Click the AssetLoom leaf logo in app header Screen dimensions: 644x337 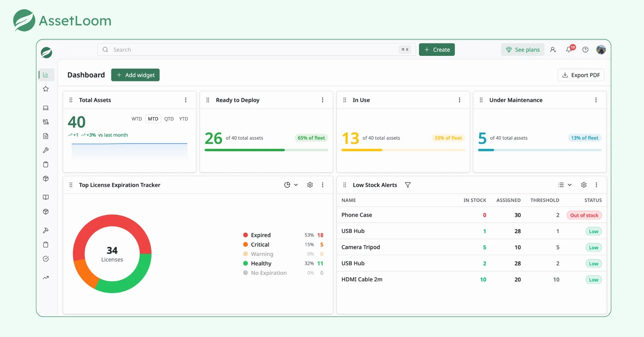47,53
